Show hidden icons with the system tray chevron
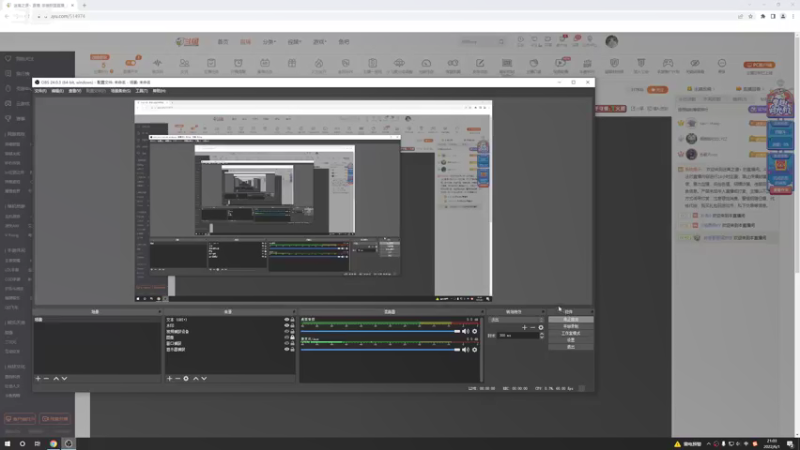 (x=708, y=444)
